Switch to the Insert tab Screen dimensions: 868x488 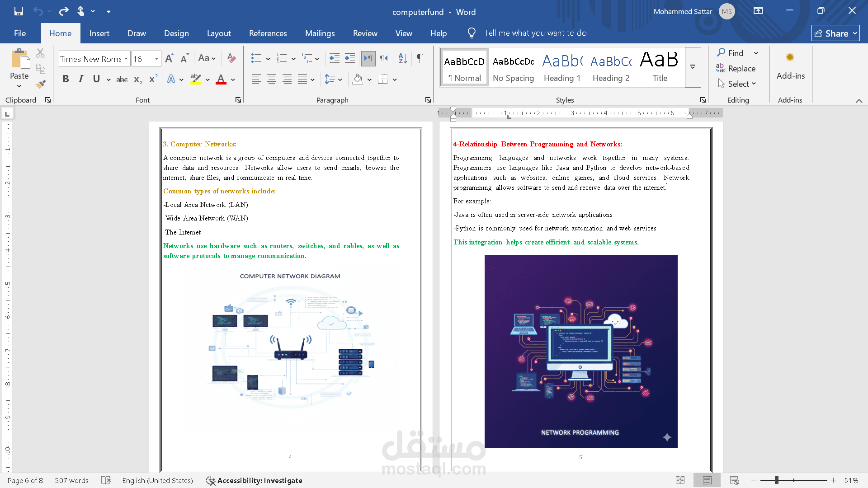[x=99, y=33]
